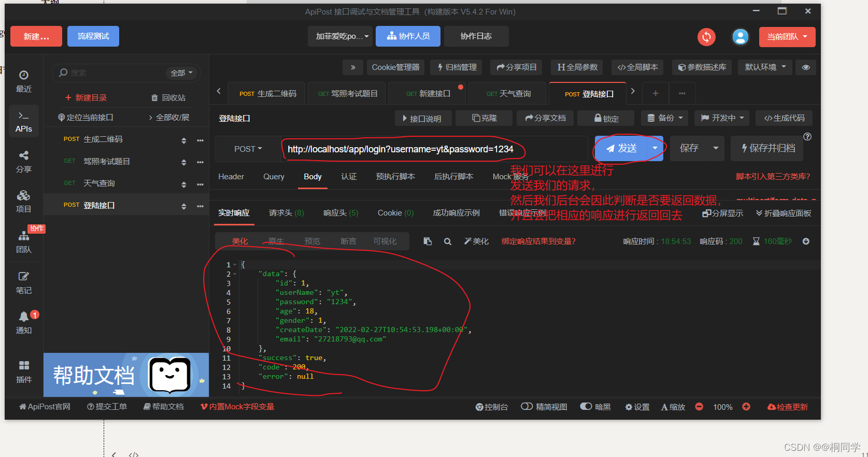The image size is (868, 457).
Task: Click the 帮助文档 help banner
Action: coord(126,375)
